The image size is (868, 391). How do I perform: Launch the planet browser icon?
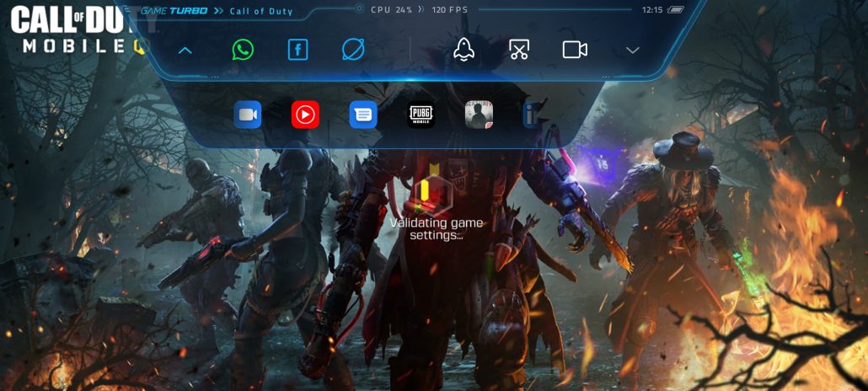353,50
